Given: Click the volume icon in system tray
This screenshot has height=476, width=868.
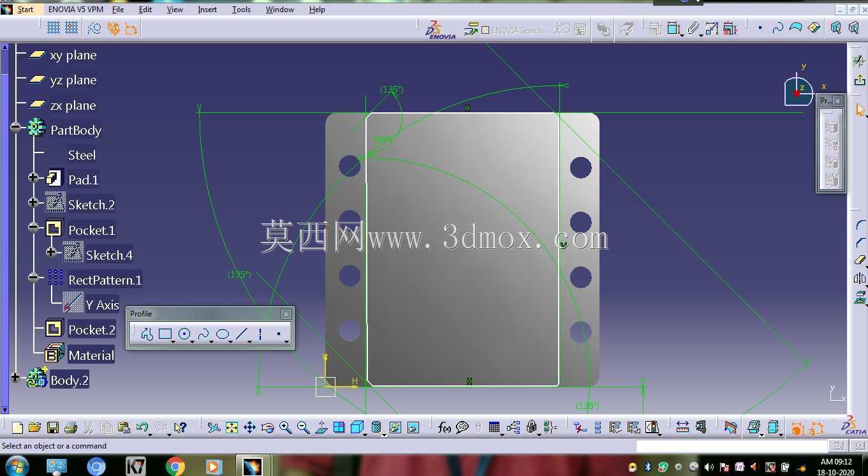Looking at the screenshot, I should click(x=709, y=467).
